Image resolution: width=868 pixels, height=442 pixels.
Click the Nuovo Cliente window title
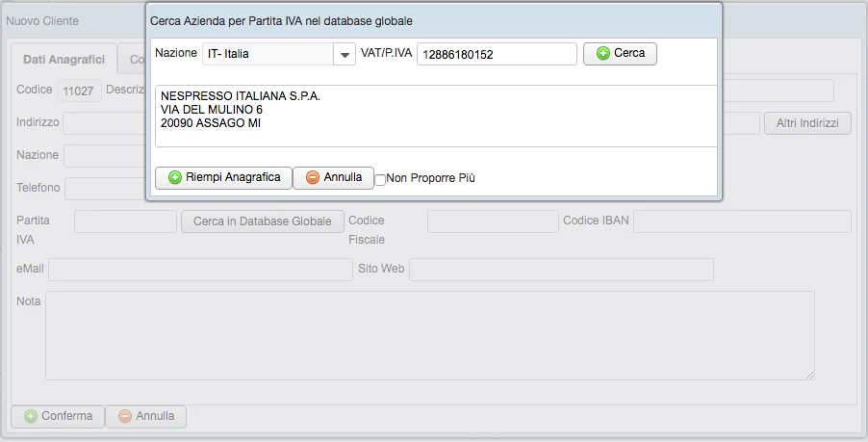point(42,21)
